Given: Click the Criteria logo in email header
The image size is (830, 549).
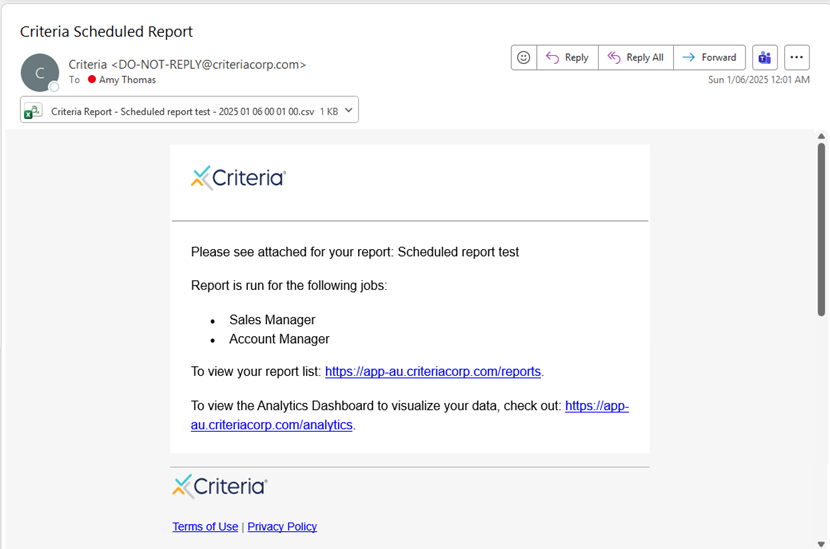Looking at the screenshot, I should tap(239, 178).
